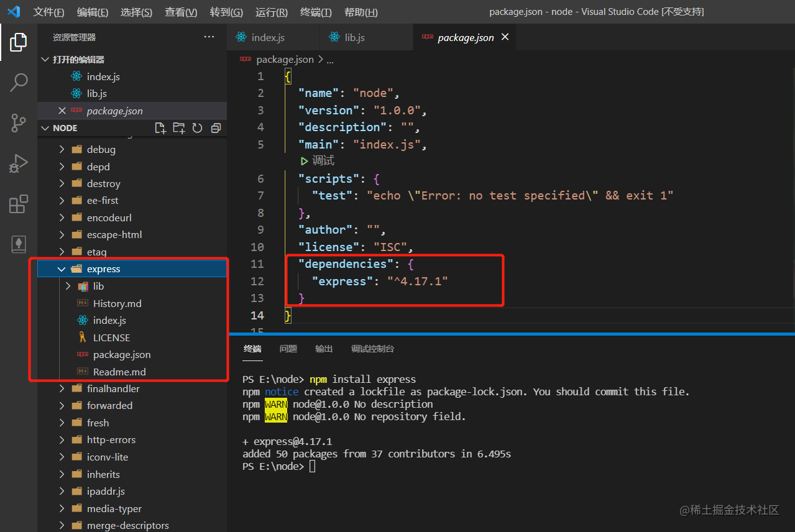Click the Collapse Folders icon
795x532 pixels.
pos(216,128)
